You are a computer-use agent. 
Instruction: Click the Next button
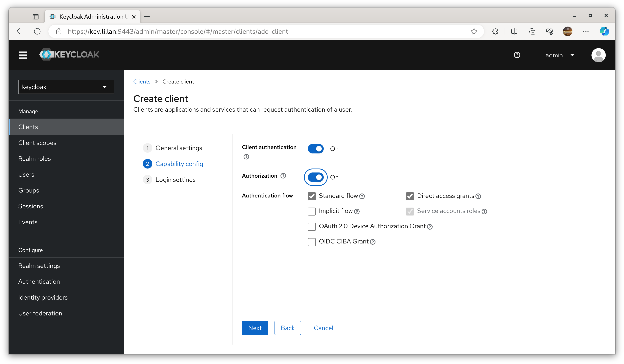(254, 328)
